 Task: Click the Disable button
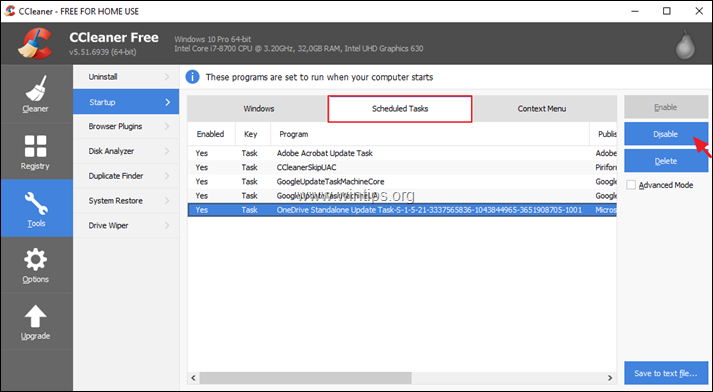[x=666, y=134]
